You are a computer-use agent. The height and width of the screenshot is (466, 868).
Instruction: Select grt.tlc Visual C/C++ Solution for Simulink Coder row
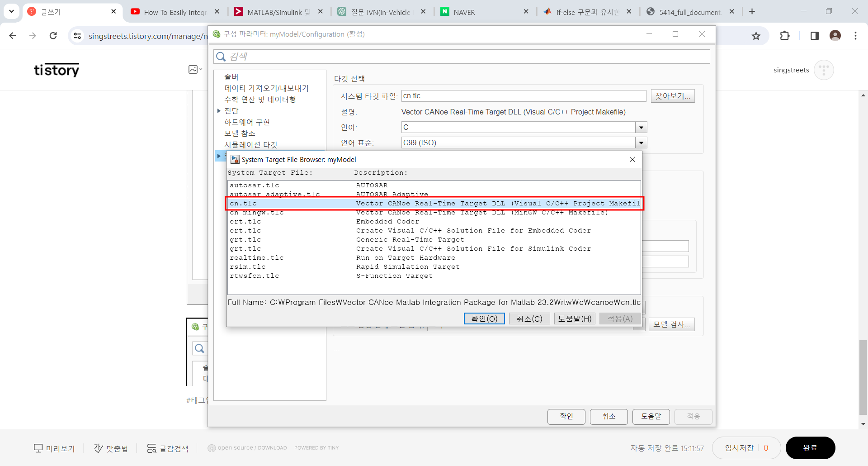[434, 249]
